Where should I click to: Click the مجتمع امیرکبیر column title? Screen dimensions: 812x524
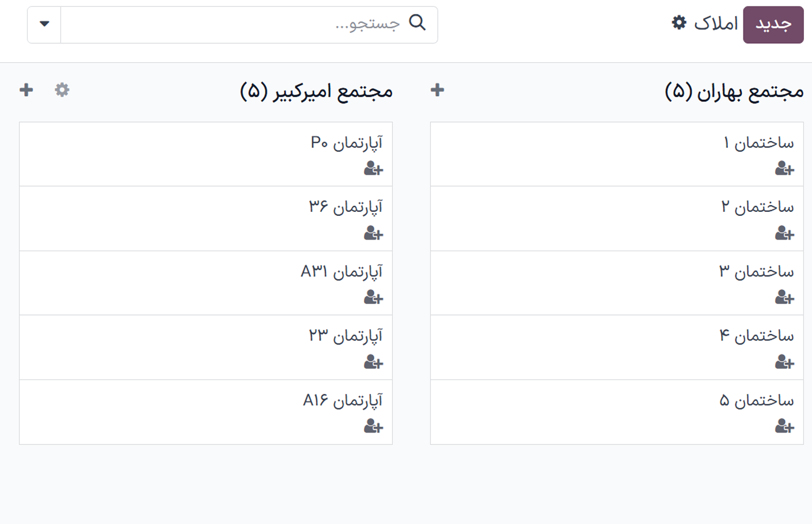point(317,90)
